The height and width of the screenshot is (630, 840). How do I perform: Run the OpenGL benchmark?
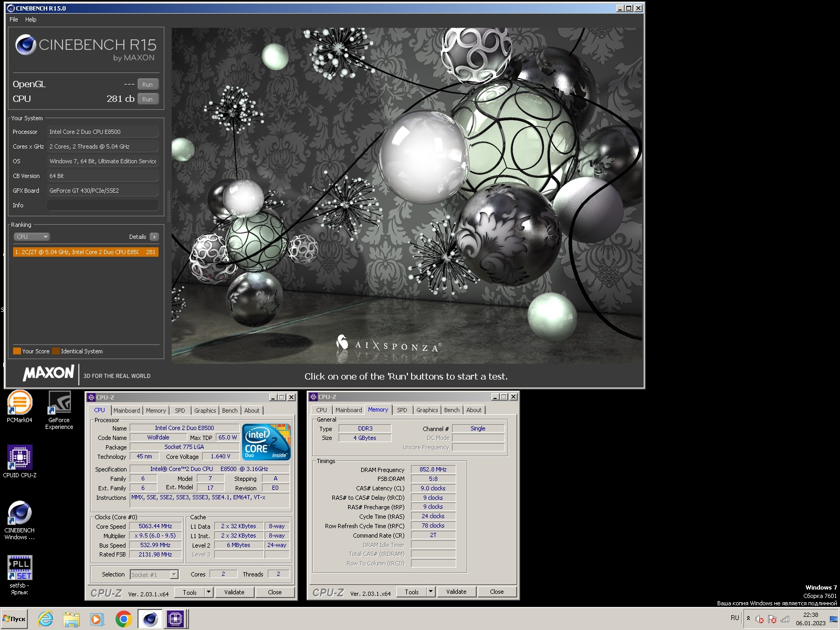coord(148,84)
